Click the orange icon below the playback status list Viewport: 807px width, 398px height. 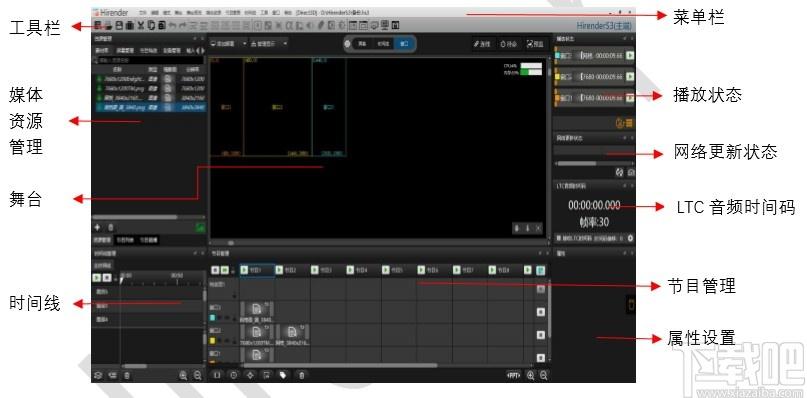[624, 123]
